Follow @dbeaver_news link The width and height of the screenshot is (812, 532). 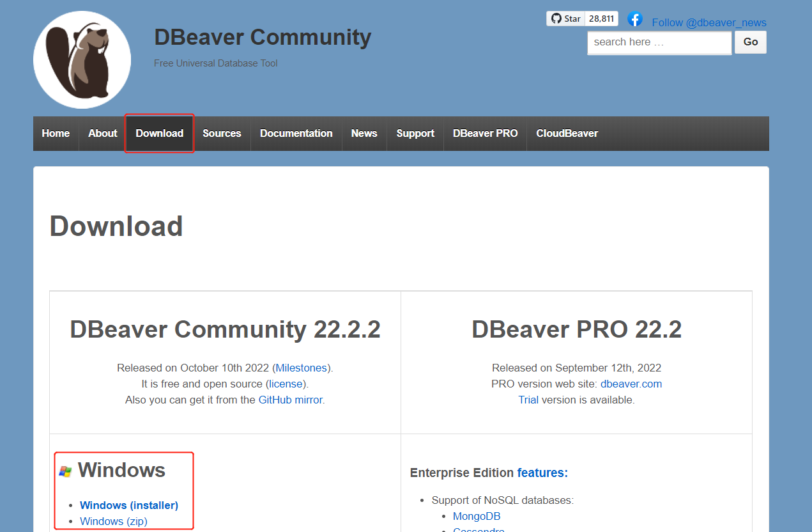(709, 22)
